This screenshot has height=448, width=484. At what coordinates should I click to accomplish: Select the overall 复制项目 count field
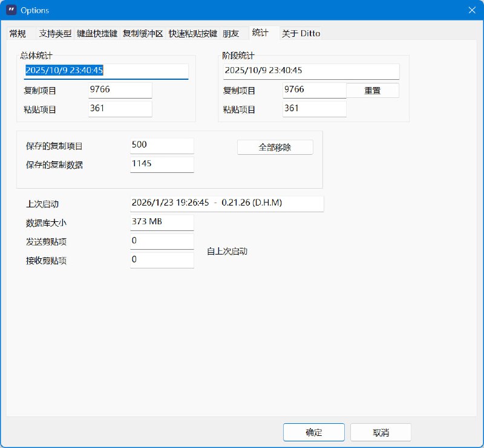point(119,89)
